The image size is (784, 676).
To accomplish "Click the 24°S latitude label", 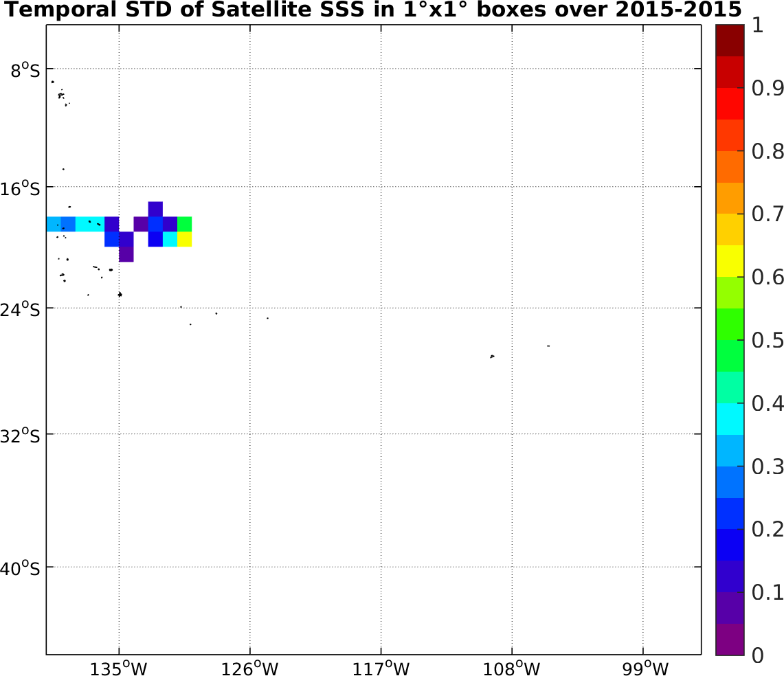I will tap(20, 310).
